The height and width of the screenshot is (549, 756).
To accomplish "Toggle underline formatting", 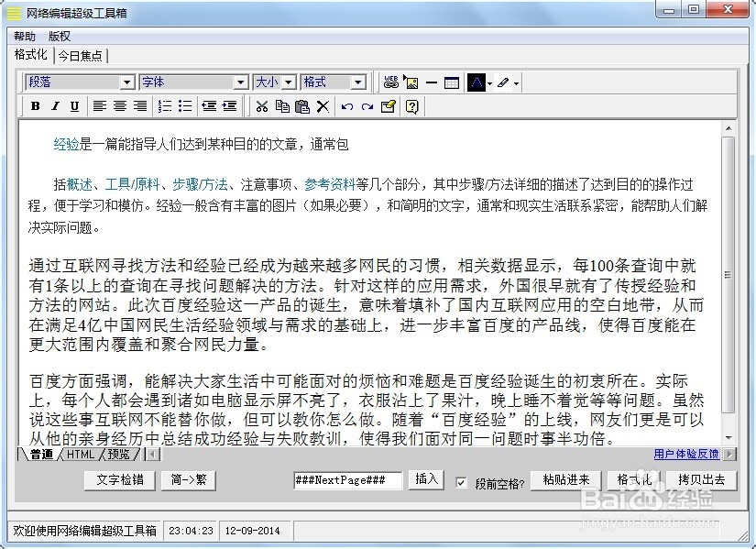I will pos(74,106).
